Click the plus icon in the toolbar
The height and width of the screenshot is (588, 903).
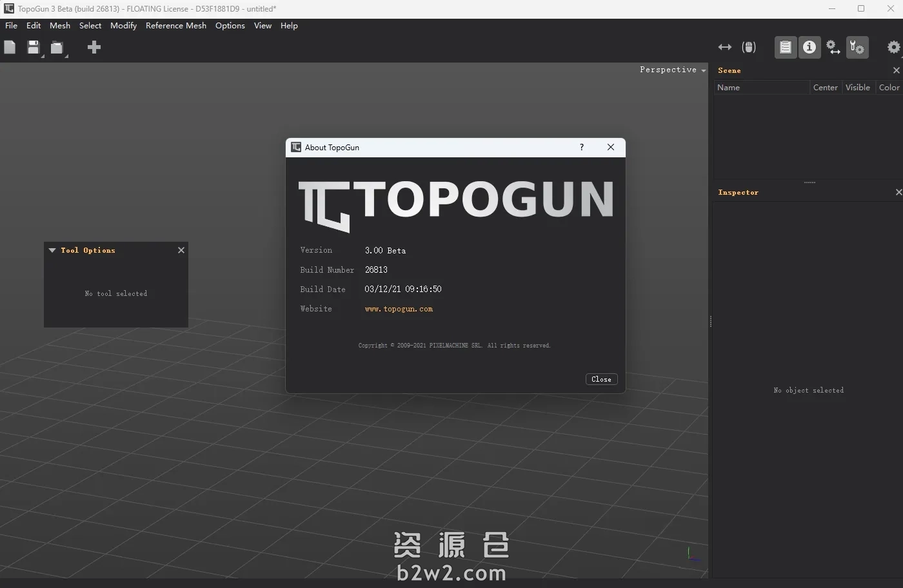pos(94,47)
